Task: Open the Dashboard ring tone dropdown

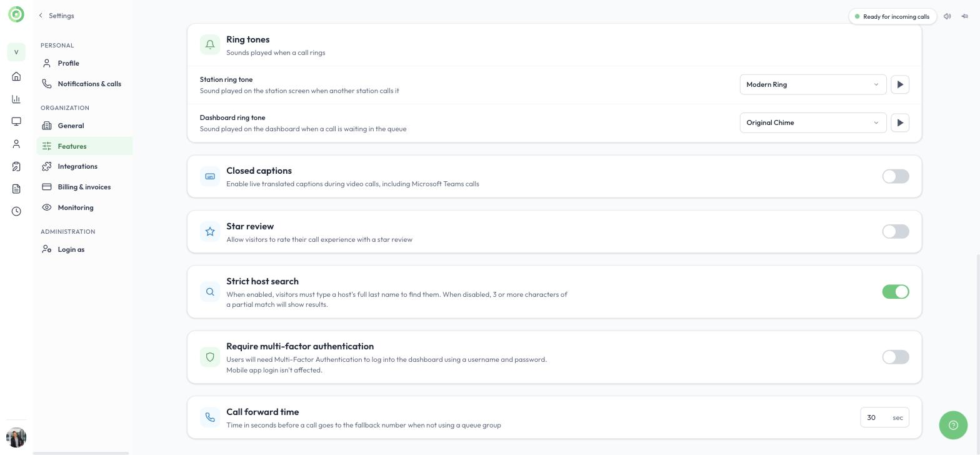Action: (x=813, y=122)
